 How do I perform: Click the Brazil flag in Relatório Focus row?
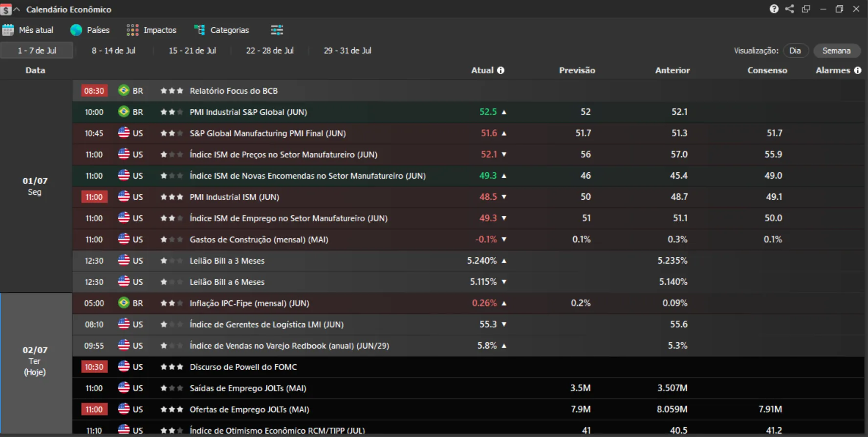(124, 90)
